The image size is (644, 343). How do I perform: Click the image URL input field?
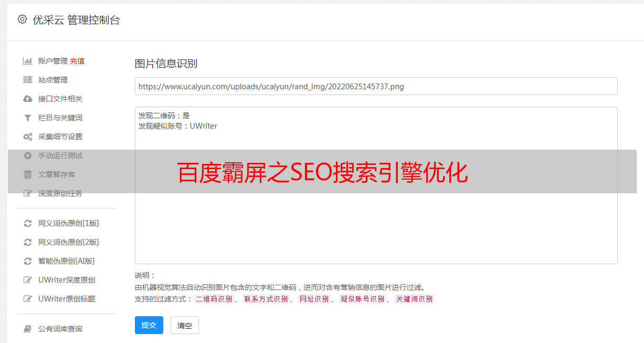coord(376,86)
